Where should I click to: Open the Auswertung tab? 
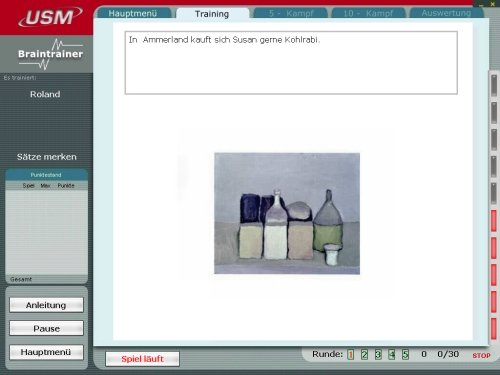pos(446,13)
